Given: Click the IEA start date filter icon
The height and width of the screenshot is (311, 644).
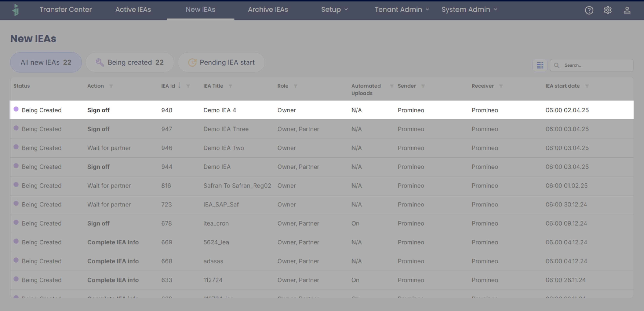Looking at the screenshot, I should click(587, 86).
